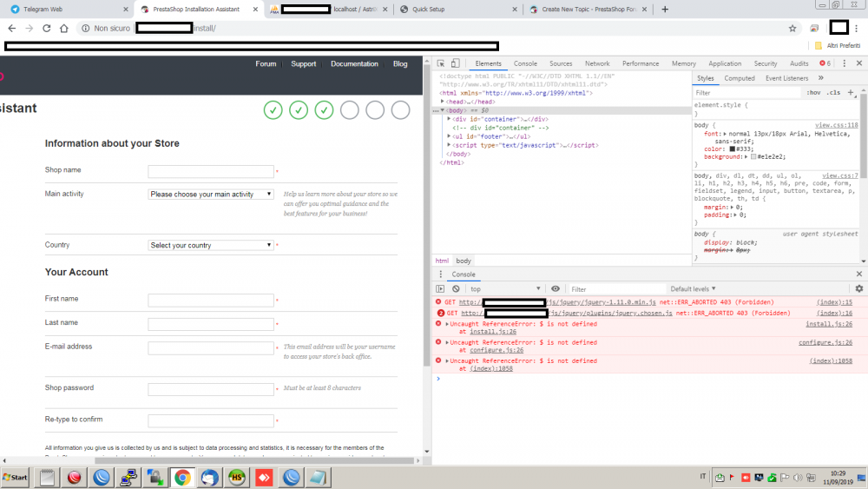Open the Select your country dropdown
This screenshot has width=868, height=489.
click(x=211, y=245)
